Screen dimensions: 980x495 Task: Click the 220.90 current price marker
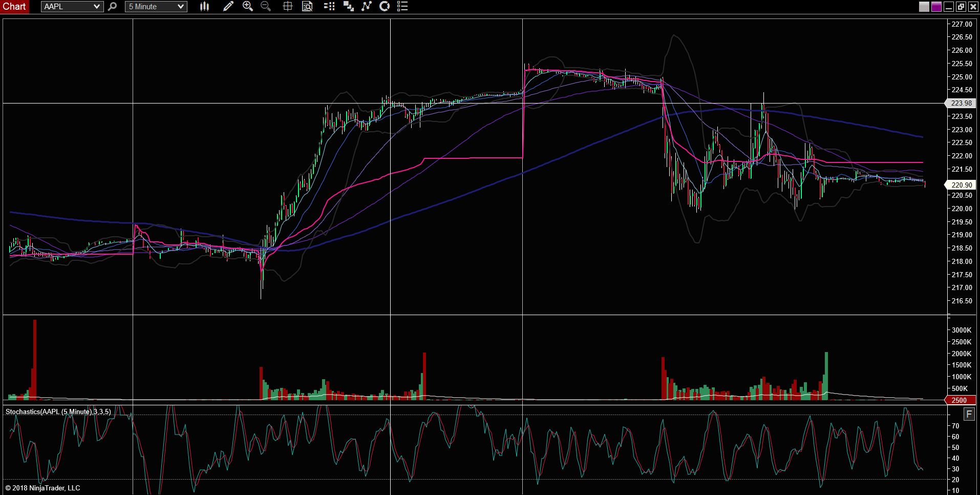click(961, 185)
